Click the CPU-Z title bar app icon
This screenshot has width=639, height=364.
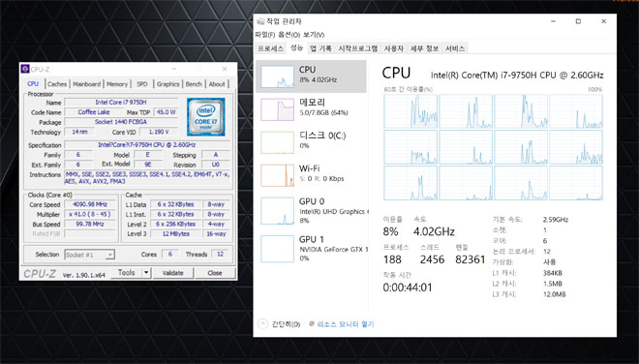pyautogui.click(x=25, y=69)
